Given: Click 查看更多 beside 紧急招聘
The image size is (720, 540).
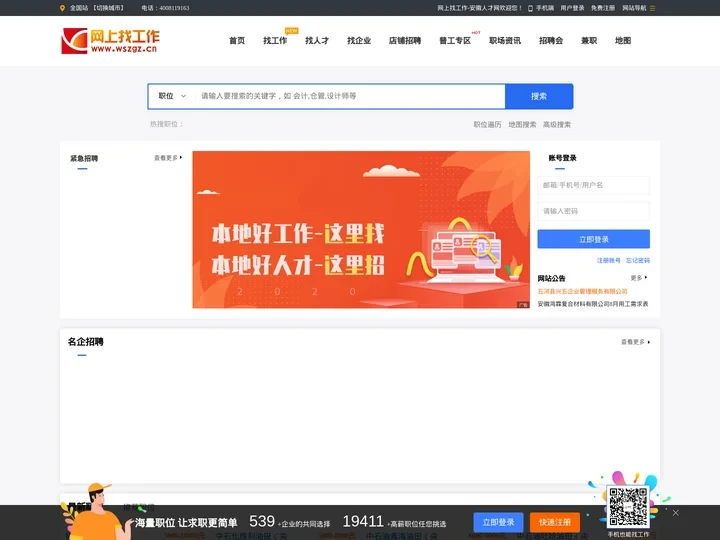Looking at the screenshot, I should tap(168, 158).
